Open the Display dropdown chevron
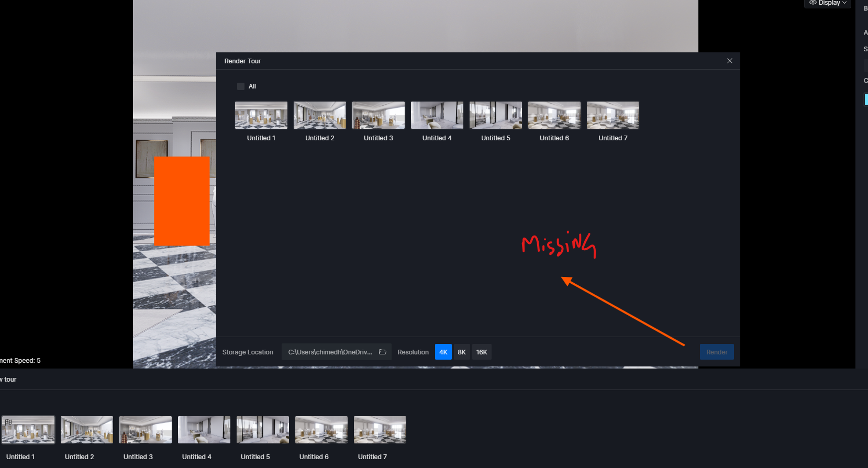Viewport: 868px width, 468px height. 844,3
